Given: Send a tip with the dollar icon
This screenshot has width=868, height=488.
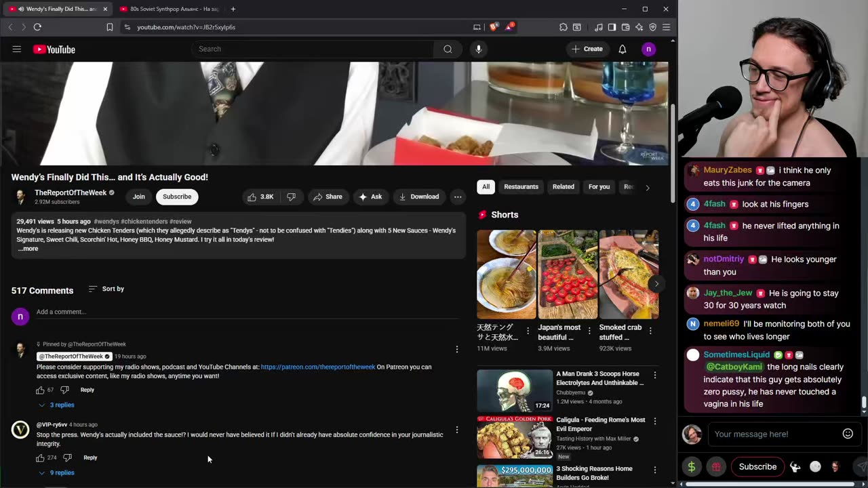Looking at the screenshot, I should (x=692, y=466).
